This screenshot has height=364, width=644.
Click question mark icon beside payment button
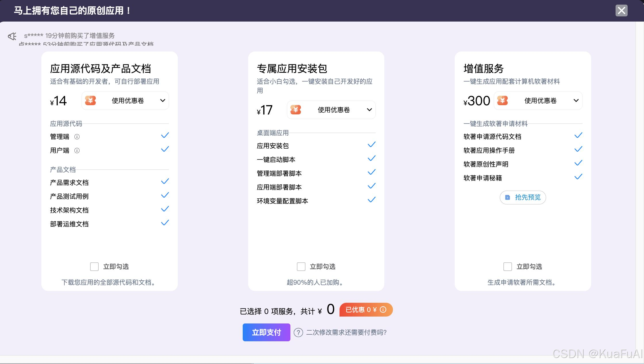(x=298, y=333)
